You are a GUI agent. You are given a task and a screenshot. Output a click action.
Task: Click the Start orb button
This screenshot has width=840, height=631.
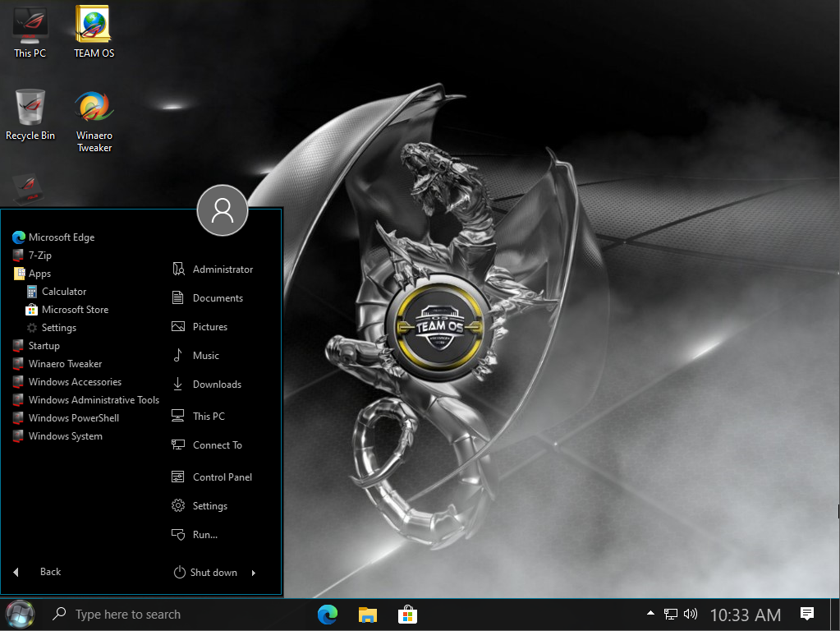pyautogui.click(x=20, y=615)
